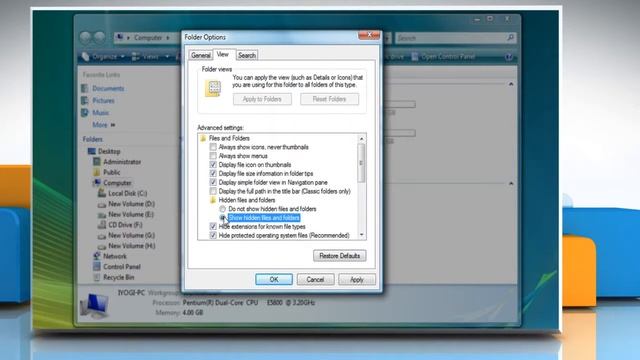Enable Display the full path in title bar
Viewport: 640px width, 360px height.
[213, 191]
